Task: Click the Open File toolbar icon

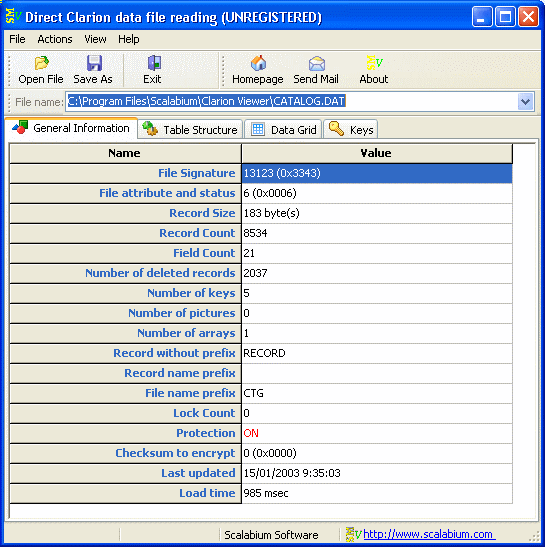Action: [x=42, y=63]
